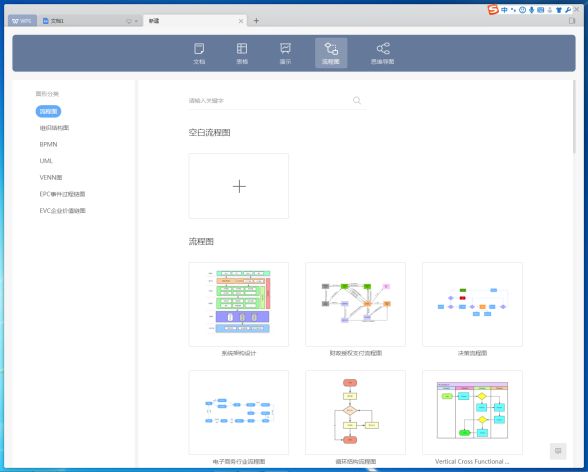588x472 pixels.
Task: Select the 流程图 category in sidebar
Action: pyautogui.click(x=48, y=111)
